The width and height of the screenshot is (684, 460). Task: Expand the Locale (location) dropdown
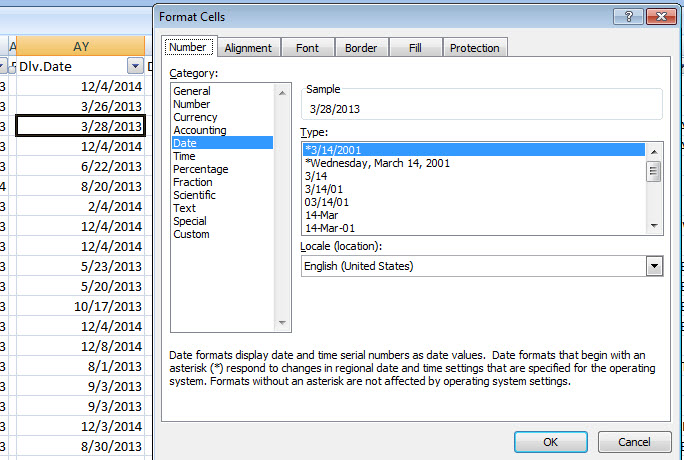point(655,266)
